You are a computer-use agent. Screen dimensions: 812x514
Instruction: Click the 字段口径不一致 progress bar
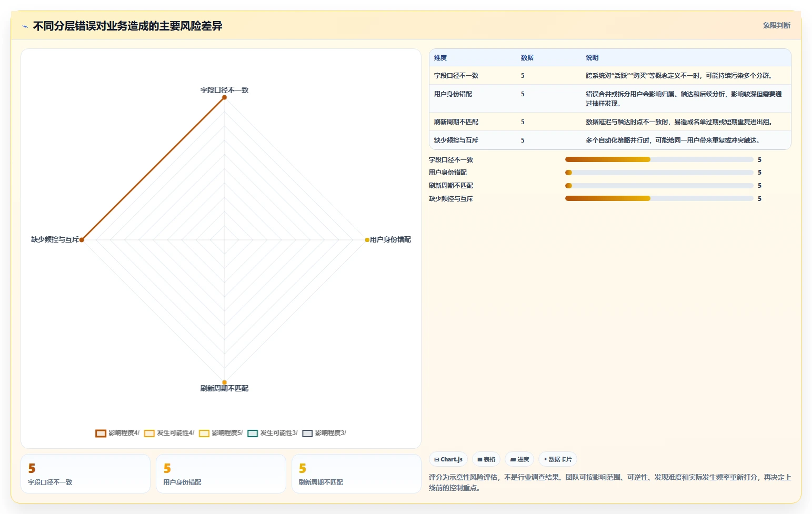pyautogui.click(x=659, y=159)
